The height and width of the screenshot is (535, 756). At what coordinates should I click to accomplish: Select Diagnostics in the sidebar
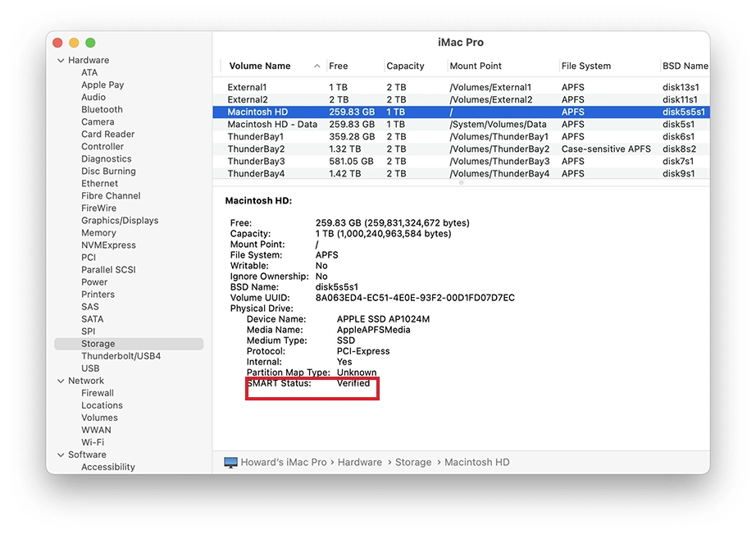click(x=106, y=158)
